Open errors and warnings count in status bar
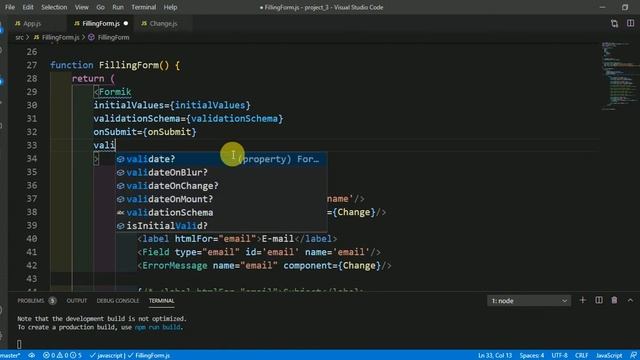The width and height of the screenshot is (640, 360). pyautogui.click(x=62, y=356)
